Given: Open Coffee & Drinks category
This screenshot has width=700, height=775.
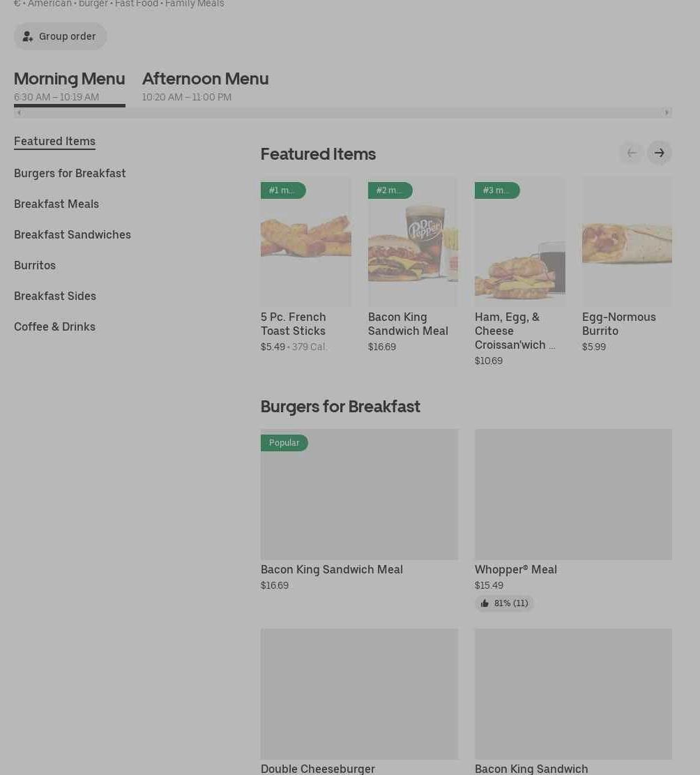Looking at the screenshot, I should pyautogui.click(x=54, y=326).
